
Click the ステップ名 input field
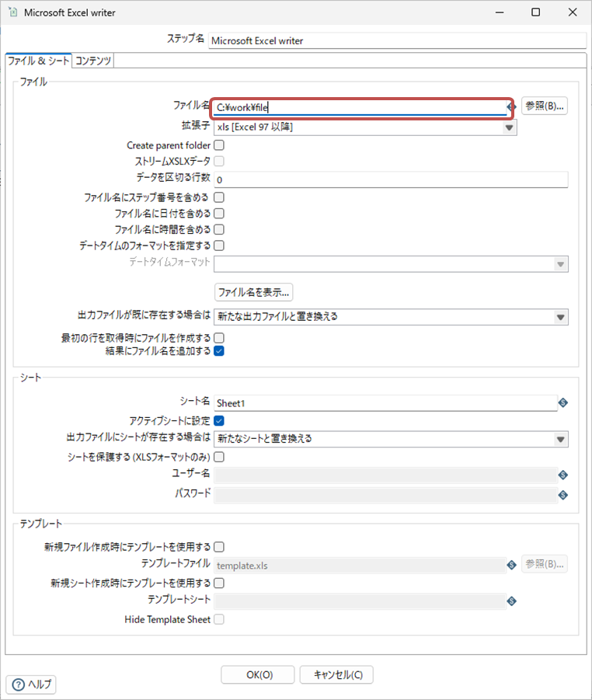pos(397,40)
